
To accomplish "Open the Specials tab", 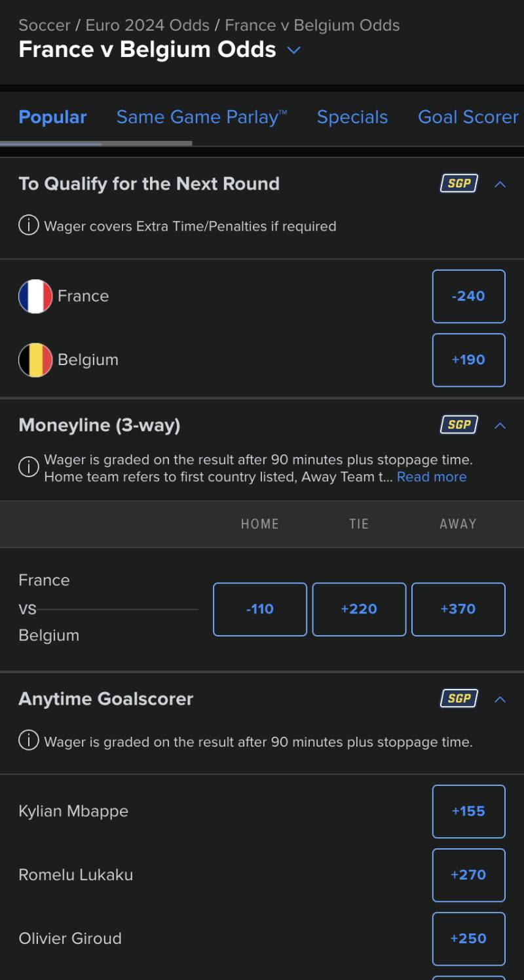I will click(352, 117).
